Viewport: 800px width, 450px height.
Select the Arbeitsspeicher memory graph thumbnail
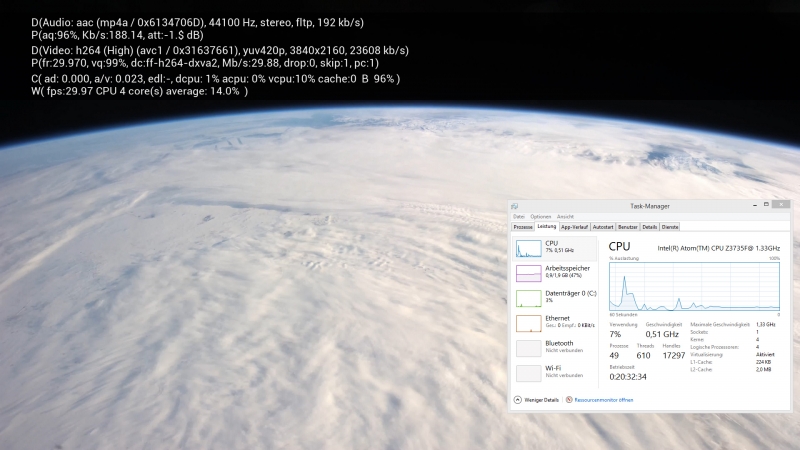[528, 273]
